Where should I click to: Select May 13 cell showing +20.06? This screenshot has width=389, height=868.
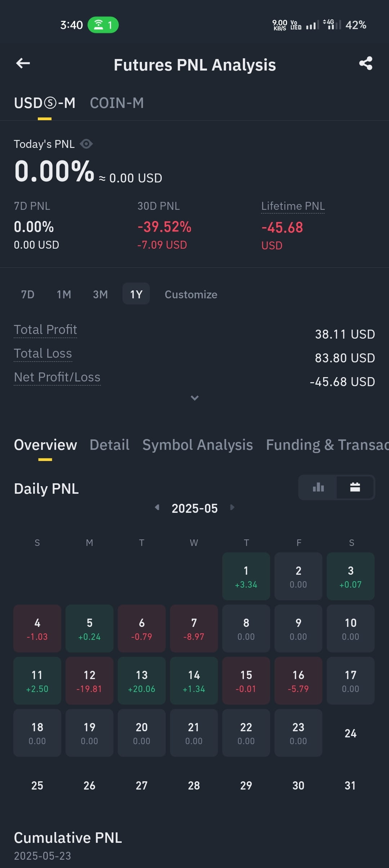(142, 681)
